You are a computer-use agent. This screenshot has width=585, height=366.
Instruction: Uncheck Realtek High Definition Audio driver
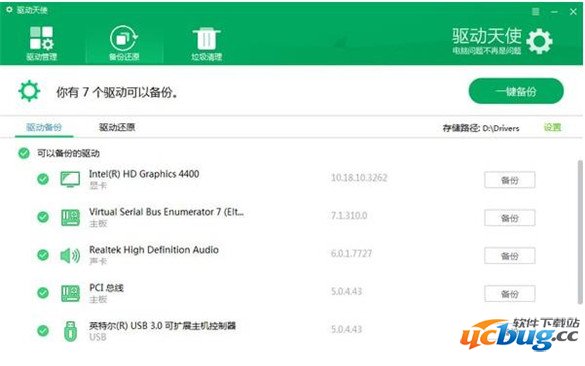43,255
